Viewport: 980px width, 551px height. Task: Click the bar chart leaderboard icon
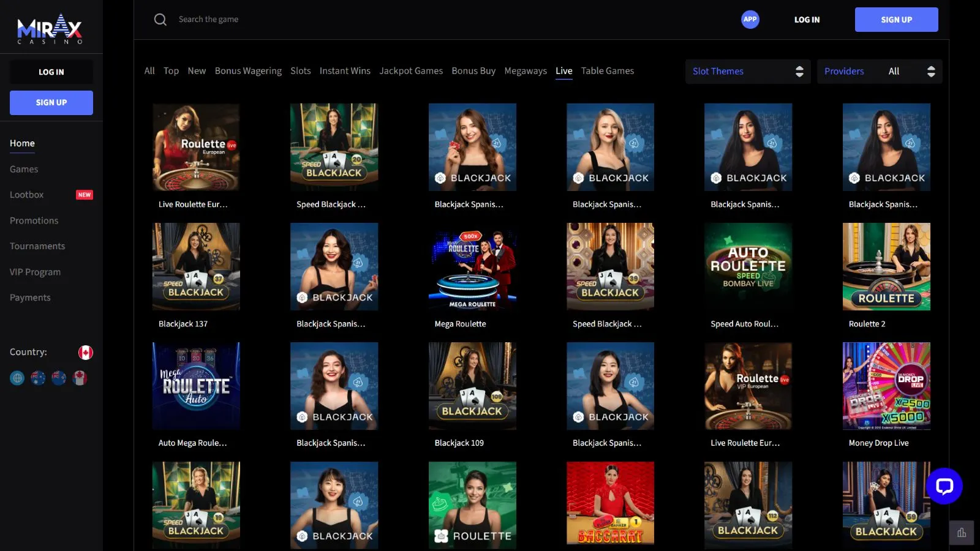[961, 533]
